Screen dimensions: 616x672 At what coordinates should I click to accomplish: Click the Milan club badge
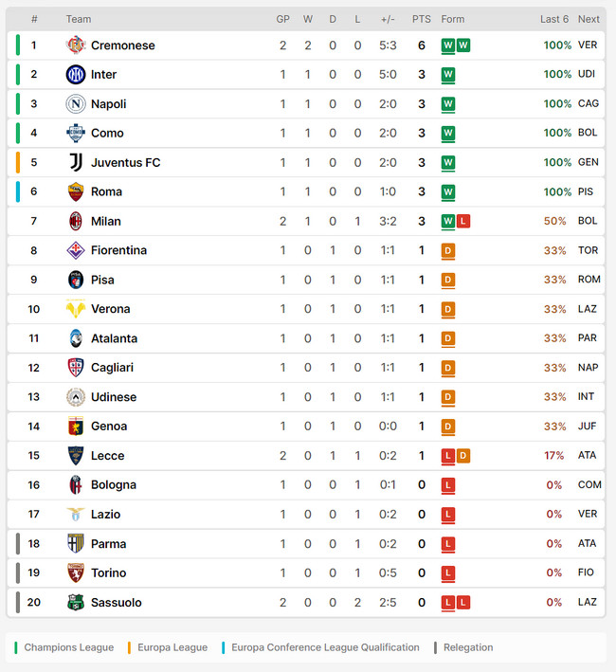tap(76, 221)
